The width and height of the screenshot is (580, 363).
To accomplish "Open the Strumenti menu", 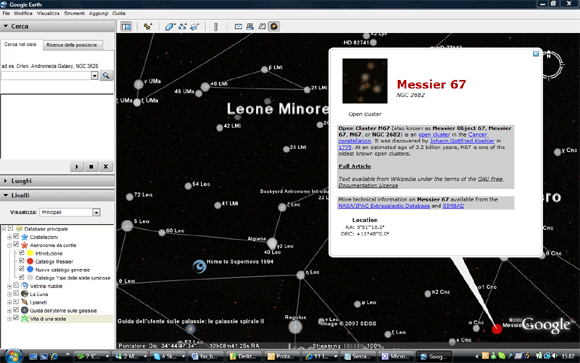I will [74, 13].
